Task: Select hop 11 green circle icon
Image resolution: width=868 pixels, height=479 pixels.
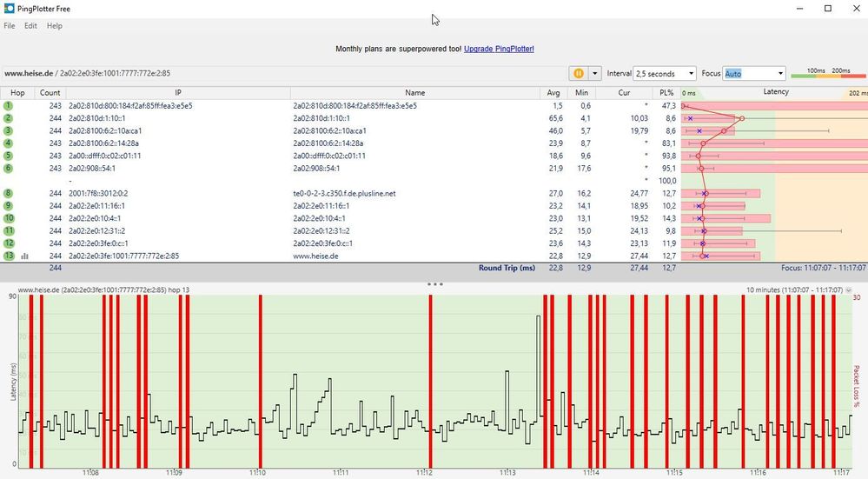Action: (9, 230)
